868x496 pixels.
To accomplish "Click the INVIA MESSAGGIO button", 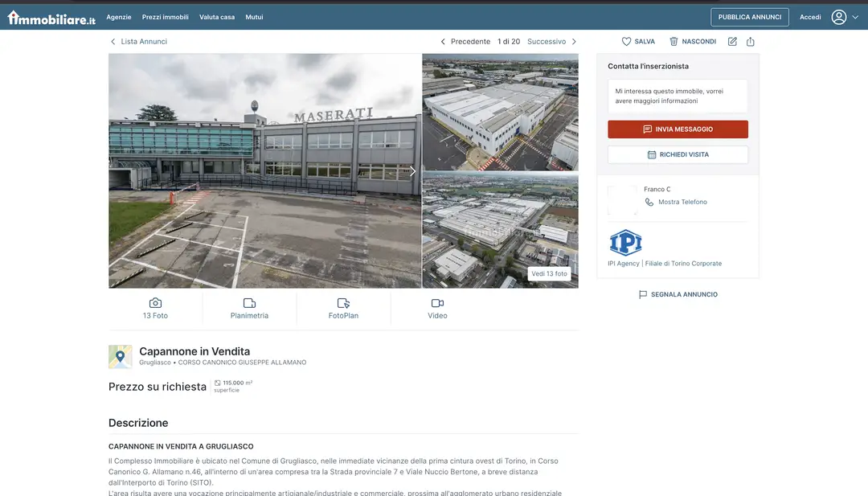I will click(678, 129).
